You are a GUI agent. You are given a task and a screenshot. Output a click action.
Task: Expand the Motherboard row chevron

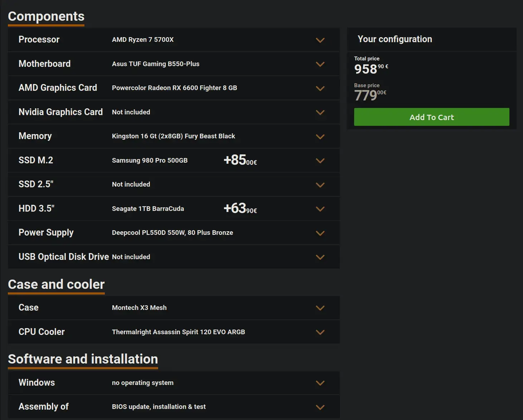(320, 64)
